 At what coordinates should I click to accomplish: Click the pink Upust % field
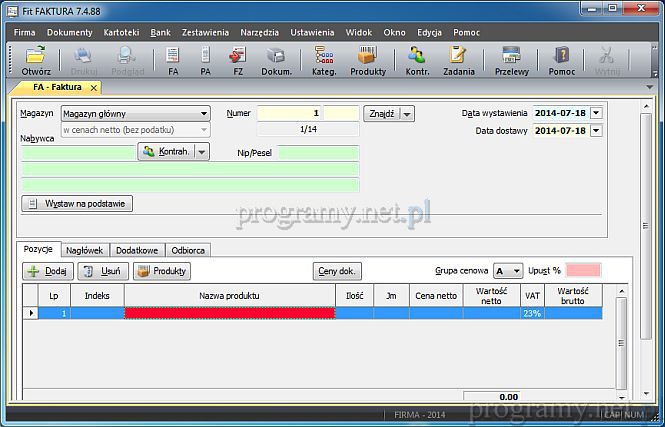pyautogui.click(x=583, y=271)
